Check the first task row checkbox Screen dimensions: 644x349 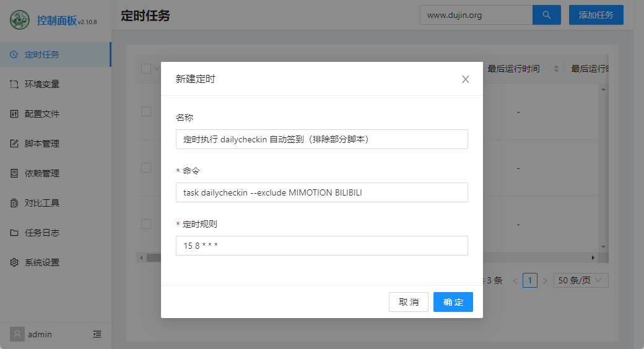(x=146, y=111)
